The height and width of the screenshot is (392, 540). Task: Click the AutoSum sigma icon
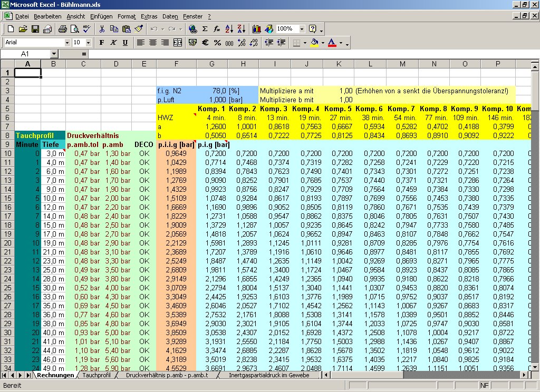[205, 29]
